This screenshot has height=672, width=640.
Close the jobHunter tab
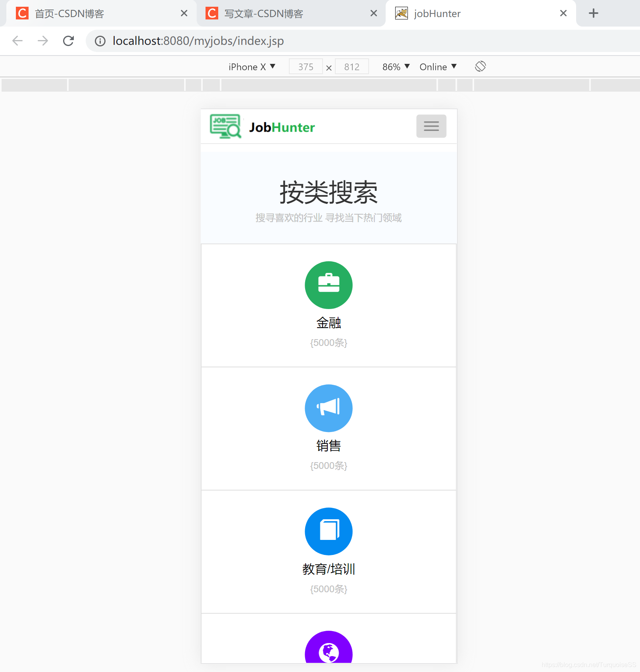tap(563, 13)
